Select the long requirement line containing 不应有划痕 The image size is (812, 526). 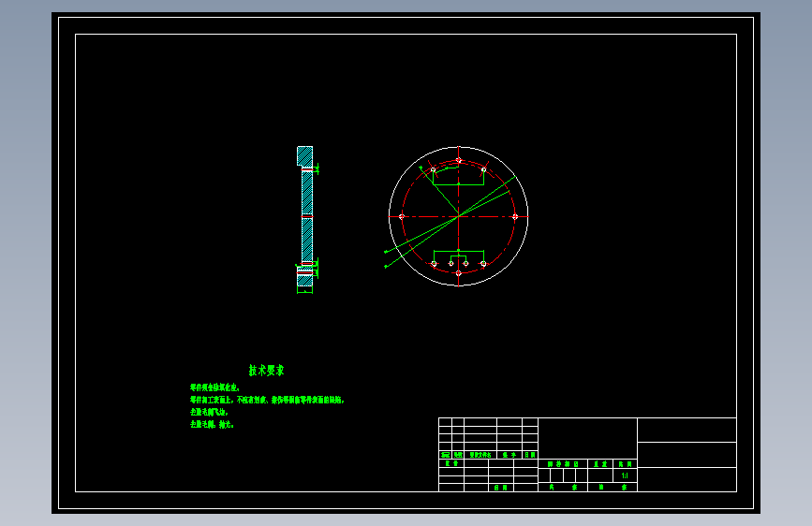tap(267, 400)
